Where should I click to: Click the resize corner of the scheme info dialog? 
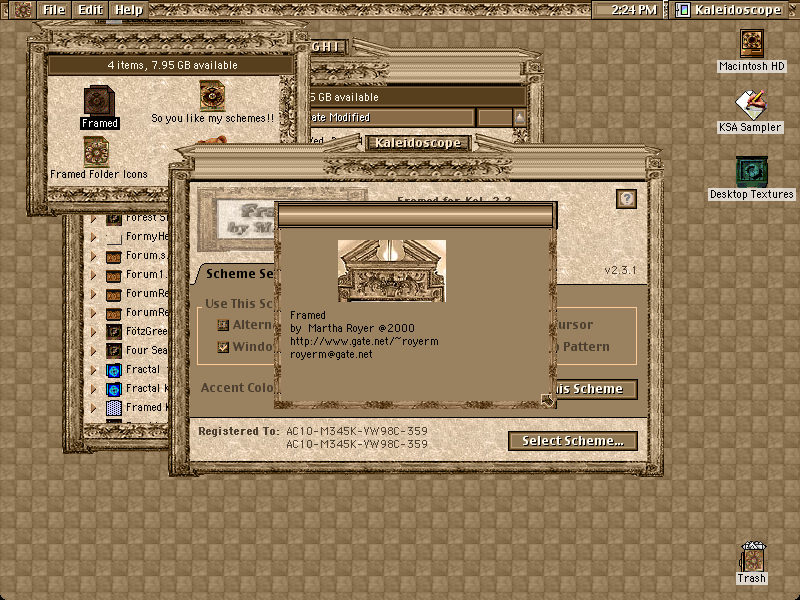(547, 400)
